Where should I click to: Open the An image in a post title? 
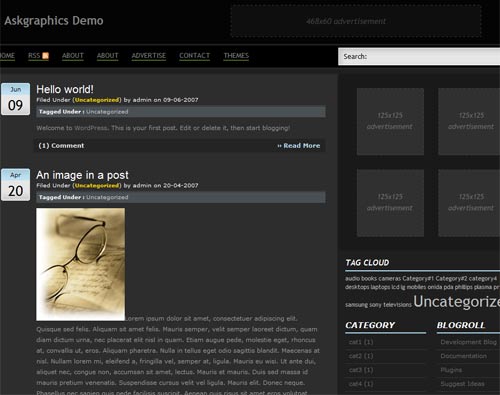click(x=82, y=175)
